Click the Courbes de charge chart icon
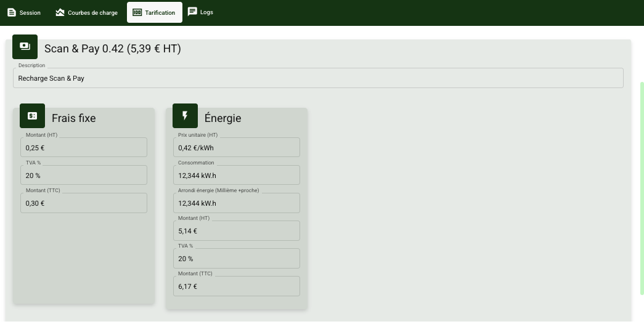The width and height of the screenshot is (644, 324). (60, 12)
